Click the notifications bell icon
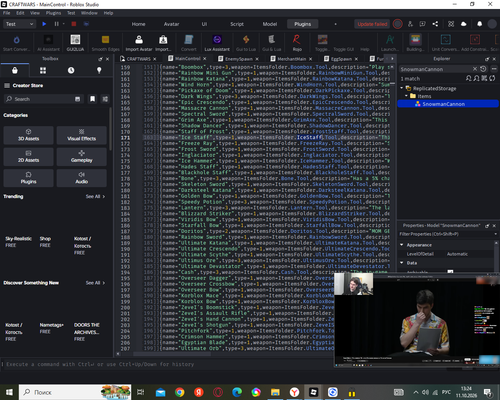The width and height of the screenshot is (500, 400). 479,24
